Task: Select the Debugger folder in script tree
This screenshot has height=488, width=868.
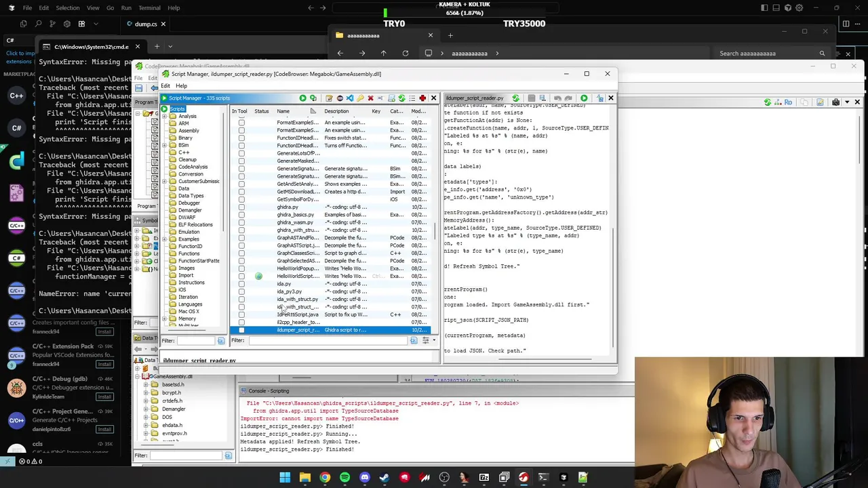Action: point(189,203)
